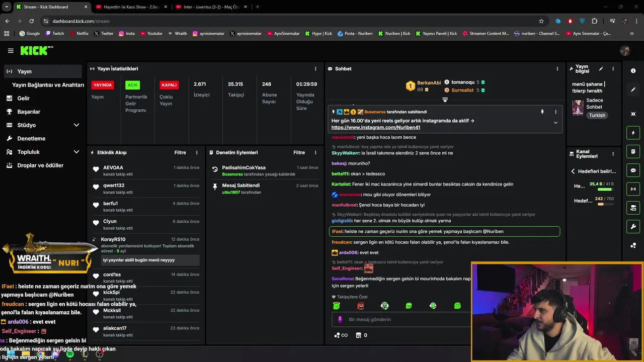The height and width of the screenshot is (362, 644).
Task: Open Droplar ve ödüller in the sidebar
Action: [41, 165]
